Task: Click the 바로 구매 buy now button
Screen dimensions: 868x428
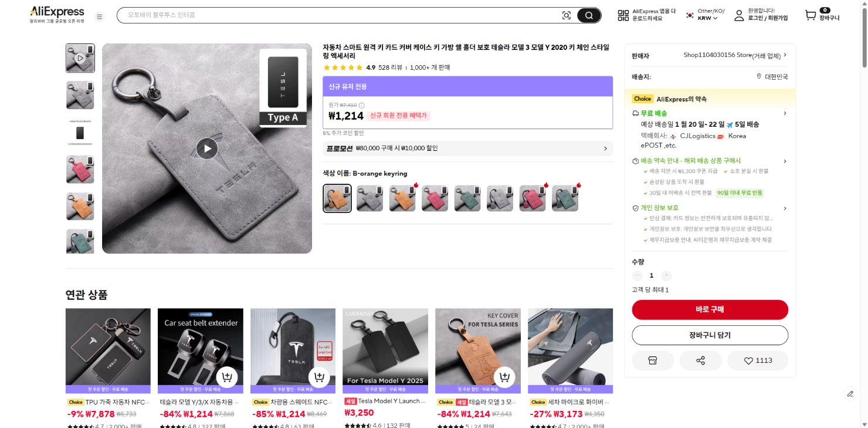Action: (710, 309)
